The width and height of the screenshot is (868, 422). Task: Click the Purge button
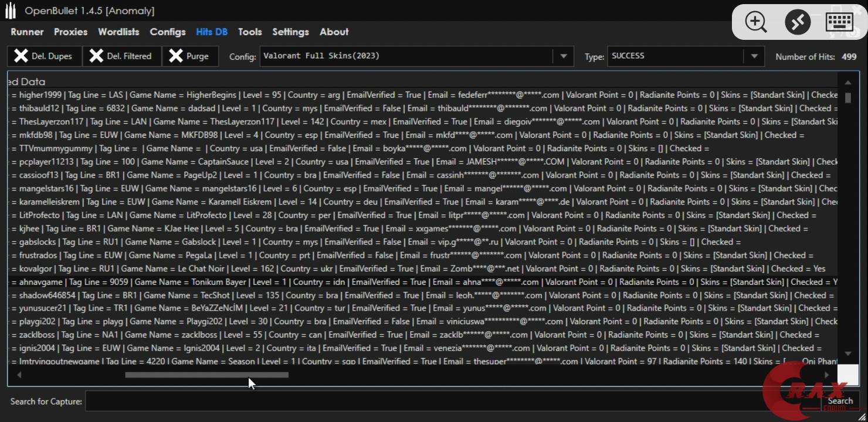point(190,56)
